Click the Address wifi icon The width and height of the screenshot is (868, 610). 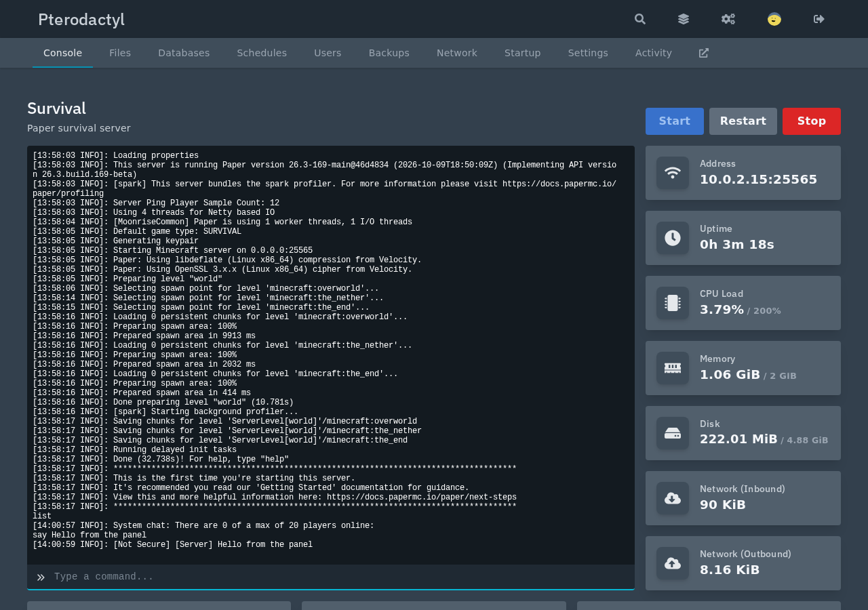point(673,173)
